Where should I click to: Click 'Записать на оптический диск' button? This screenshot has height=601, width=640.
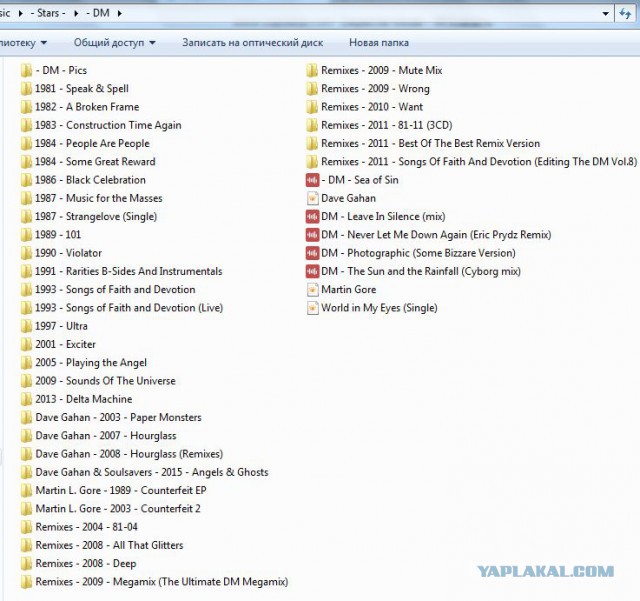pyautogui.click(x=253, y=43)
